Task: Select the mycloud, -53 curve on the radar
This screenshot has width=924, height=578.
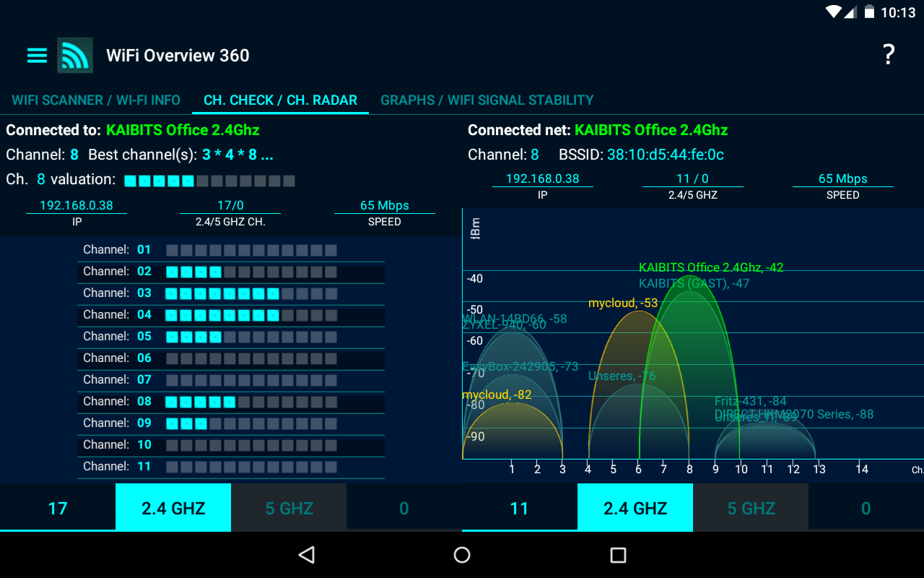Action: [624, 303]
